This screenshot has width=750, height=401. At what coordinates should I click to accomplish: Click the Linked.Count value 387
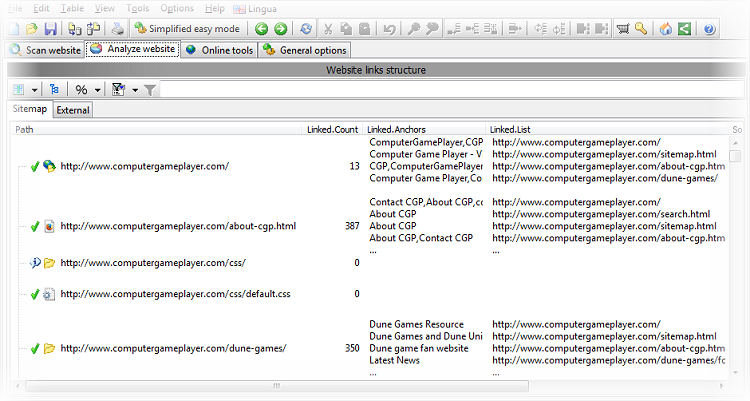pos(352,226)
